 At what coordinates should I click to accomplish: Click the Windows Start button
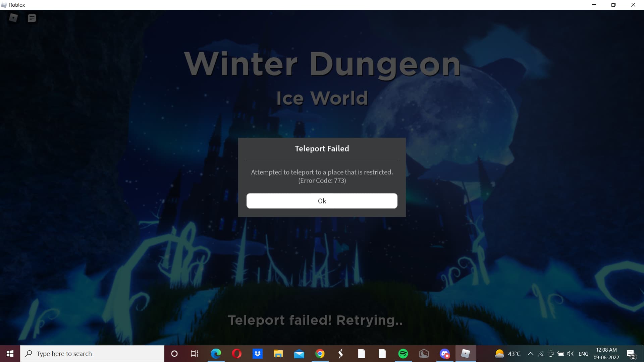point(10,354)
